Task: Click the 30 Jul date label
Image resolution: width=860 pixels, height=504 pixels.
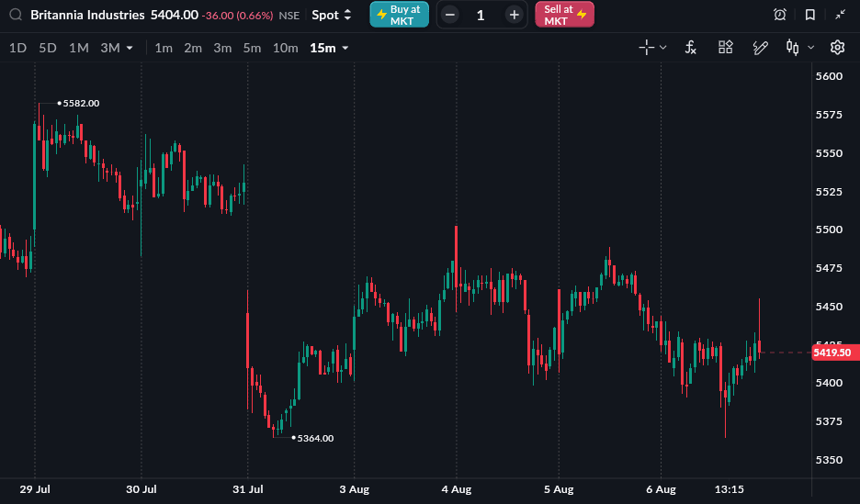Action: (x=141, y=489)
